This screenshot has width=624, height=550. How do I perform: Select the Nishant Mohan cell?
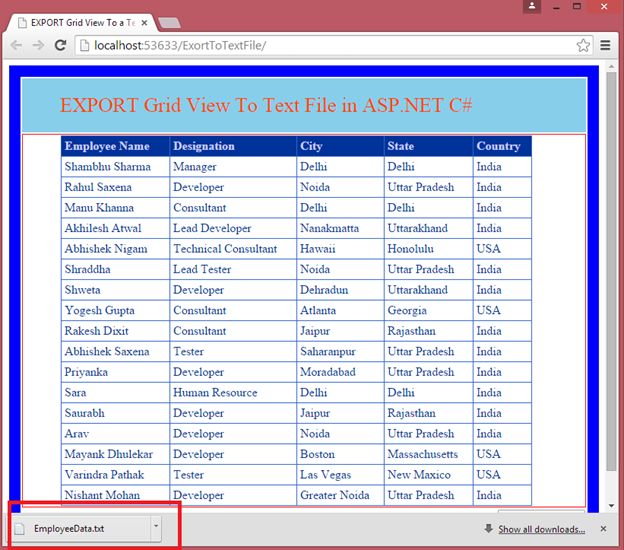tap(115, 495)
